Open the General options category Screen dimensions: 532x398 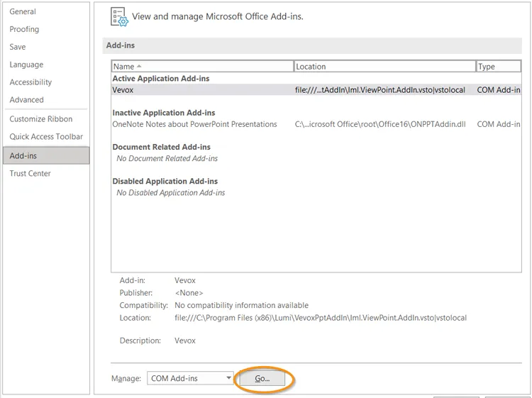coord(23,12)
